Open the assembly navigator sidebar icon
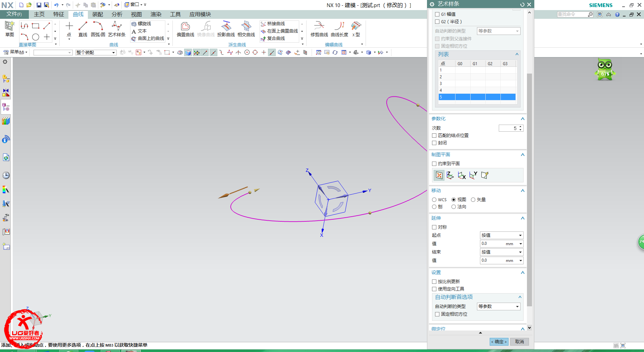644x352 pixels. [6, 79]
